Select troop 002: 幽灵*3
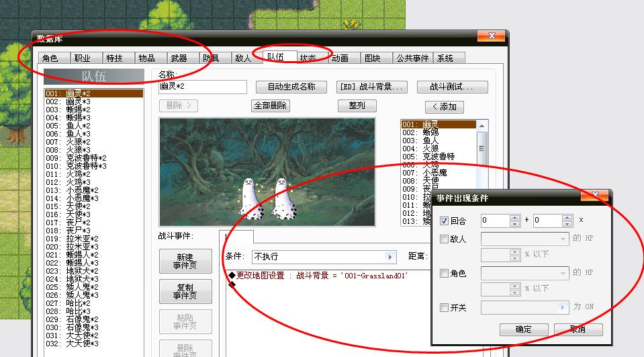 [93, 102]
